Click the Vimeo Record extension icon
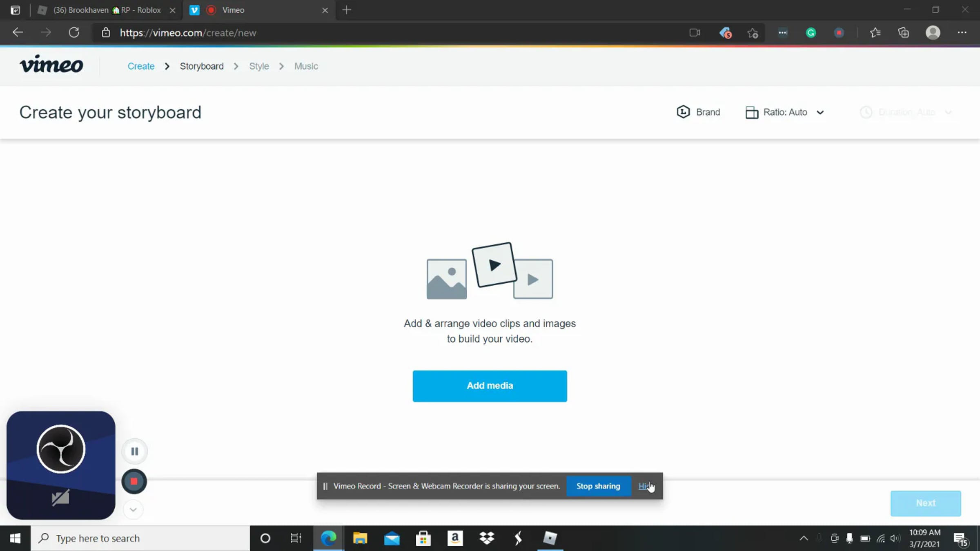This screenshot has height=551, width=980. [839, 33]
